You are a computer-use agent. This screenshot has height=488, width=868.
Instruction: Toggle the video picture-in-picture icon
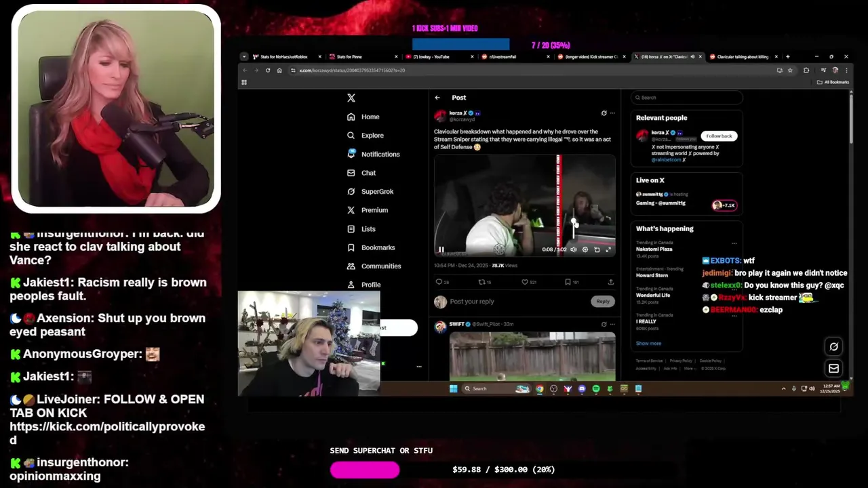(x=597, y=249)
